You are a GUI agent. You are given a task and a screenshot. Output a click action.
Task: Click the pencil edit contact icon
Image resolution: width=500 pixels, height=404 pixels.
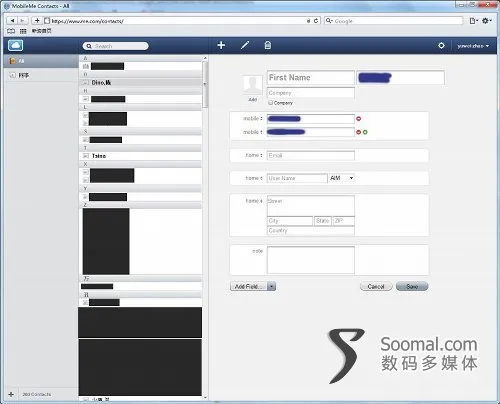tap(245, 45)
